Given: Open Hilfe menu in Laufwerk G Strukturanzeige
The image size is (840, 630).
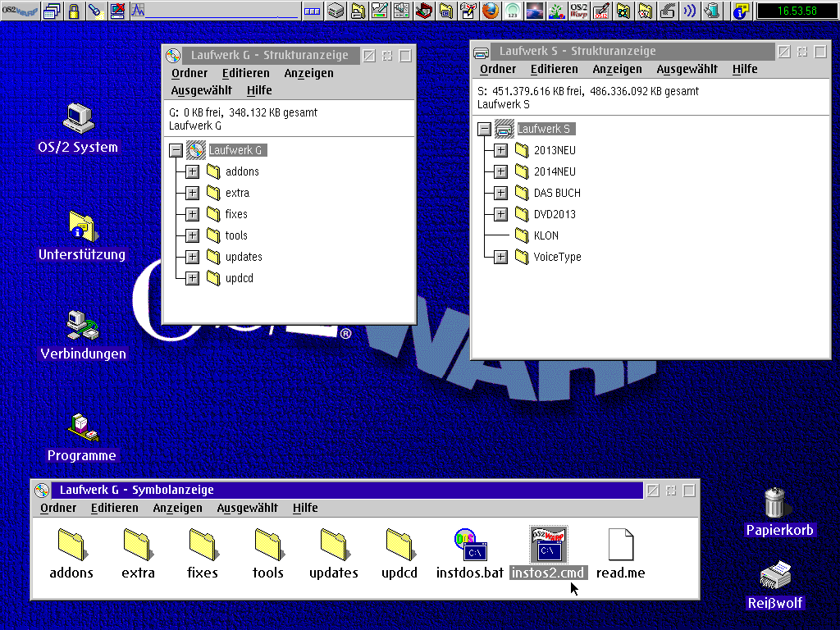Looking at the screenshot, I should tap(259, 90).
